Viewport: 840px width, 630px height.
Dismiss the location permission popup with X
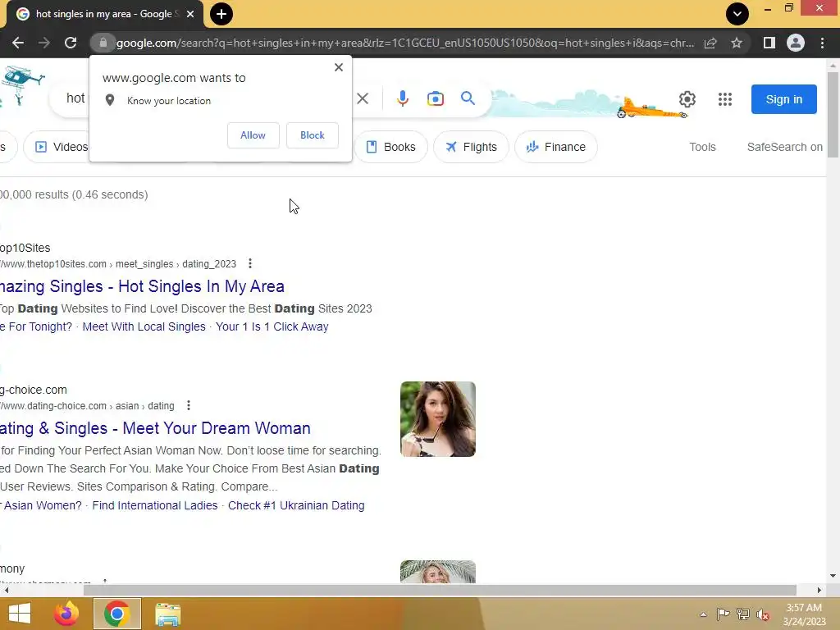coord(339,67)
